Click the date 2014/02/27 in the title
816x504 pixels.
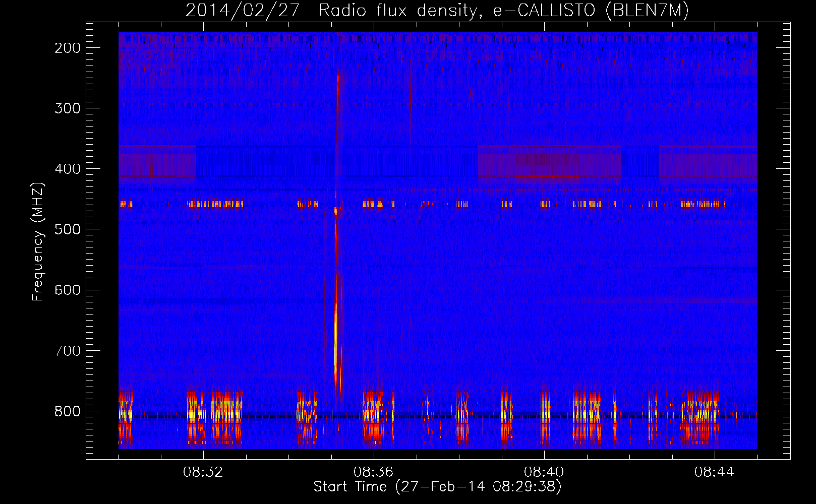pos(243,10)
